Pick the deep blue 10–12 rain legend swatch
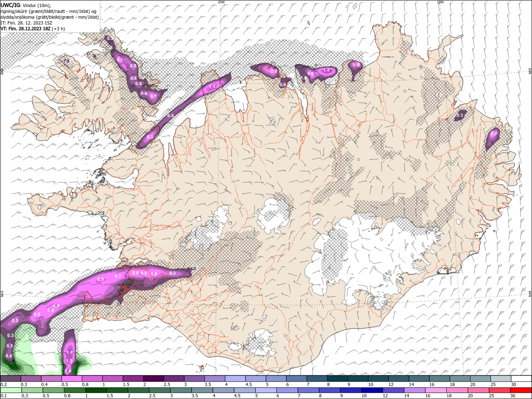Screen dimensions: 532x399 tap(371, 390)
